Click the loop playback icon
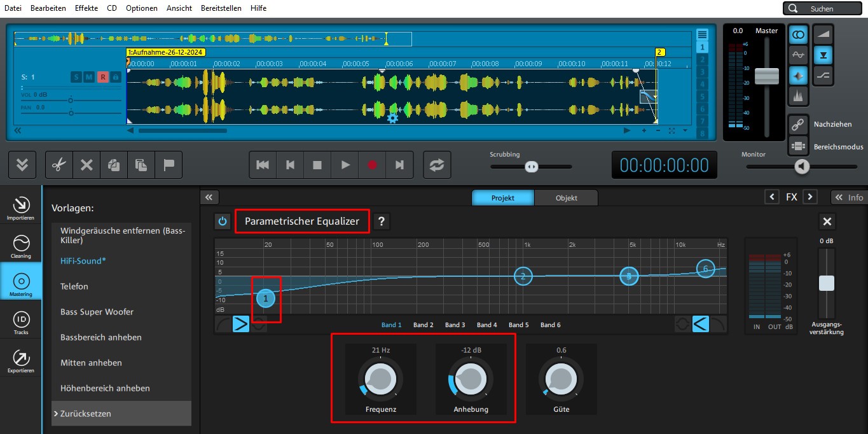 (436, 165)
